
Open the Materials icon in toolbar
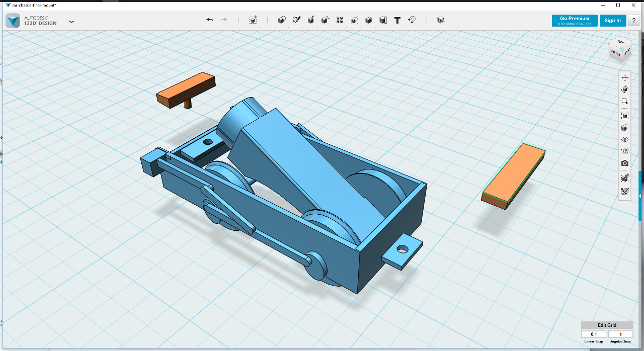[441, 20]
